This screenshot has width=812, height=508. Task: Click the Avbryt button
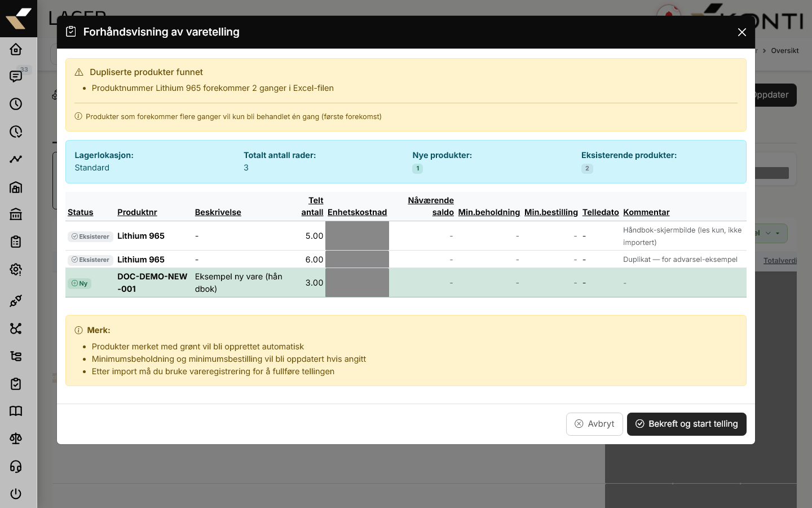click(594, 424)
